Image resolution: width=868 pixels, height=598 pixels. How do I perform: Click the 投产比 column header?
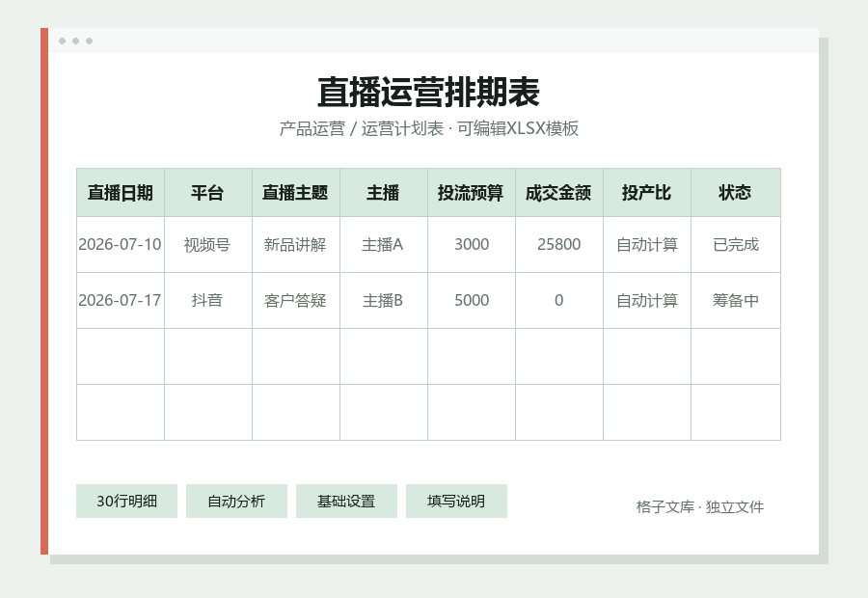[647, 193]
